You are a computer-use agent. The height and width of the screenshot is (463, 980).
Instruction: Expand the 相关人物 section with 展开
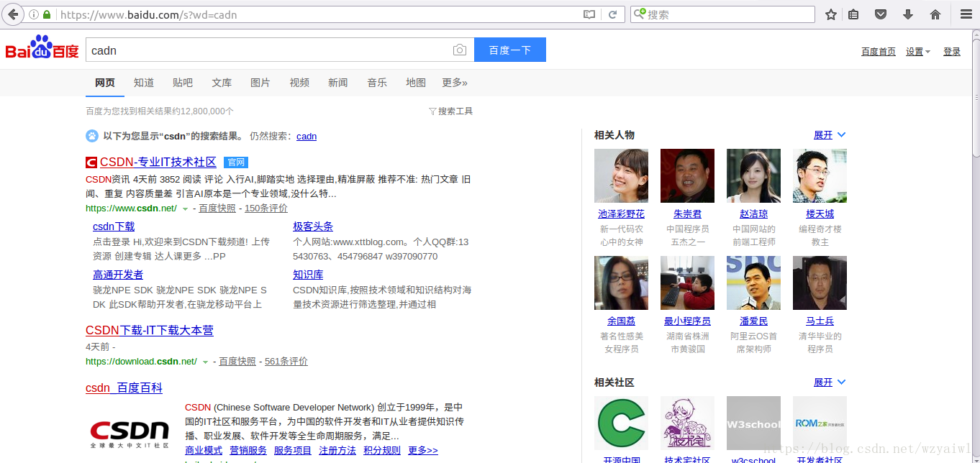tap(830, 135)
